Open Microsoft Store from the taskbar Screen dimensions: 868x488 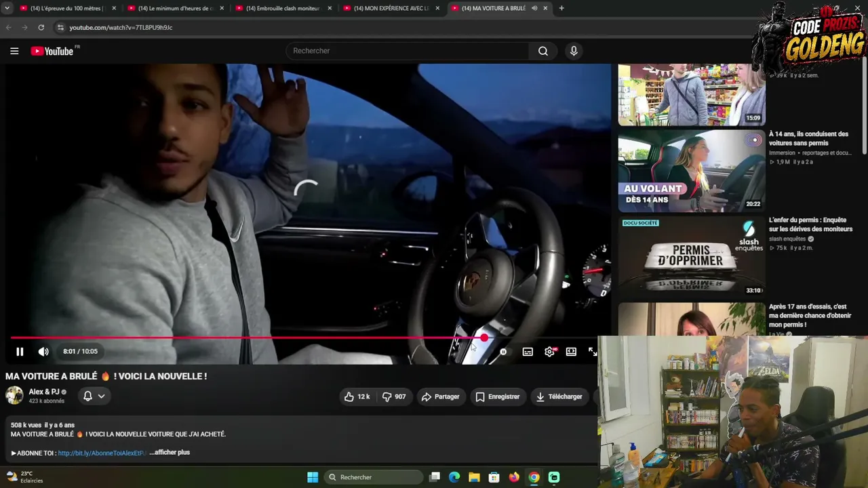point(494,477)
